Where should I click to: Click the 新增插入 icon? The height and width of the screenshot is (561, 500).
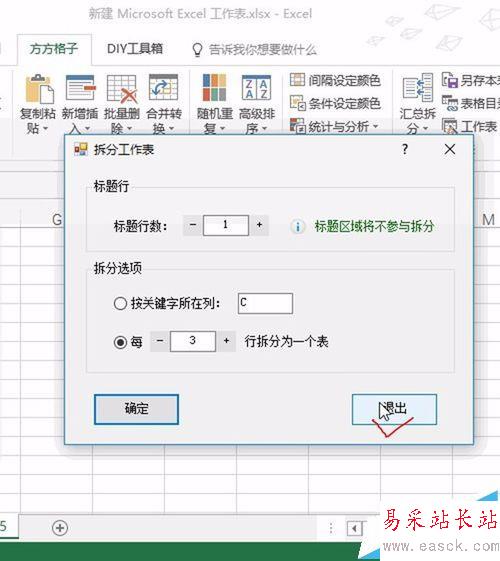pyautogui.click(x=80, y=88)
